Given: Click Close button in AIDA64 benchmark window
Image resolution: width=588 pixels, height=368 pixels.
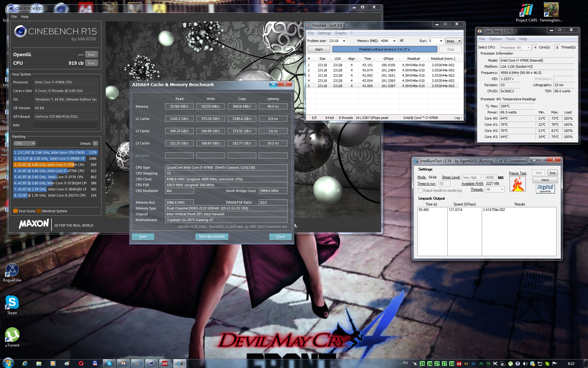Looking at the screenshot, I should [x=280, y=236].
